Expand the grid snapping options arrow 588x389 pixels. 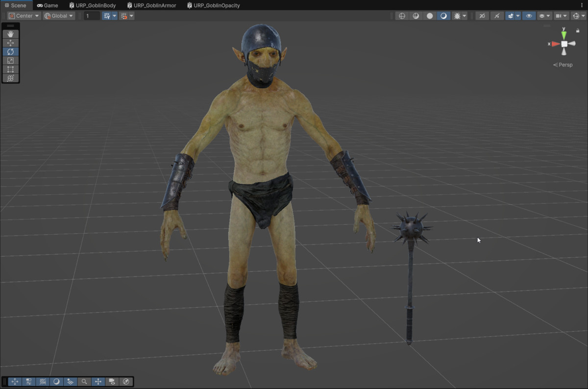pos(131,16)
